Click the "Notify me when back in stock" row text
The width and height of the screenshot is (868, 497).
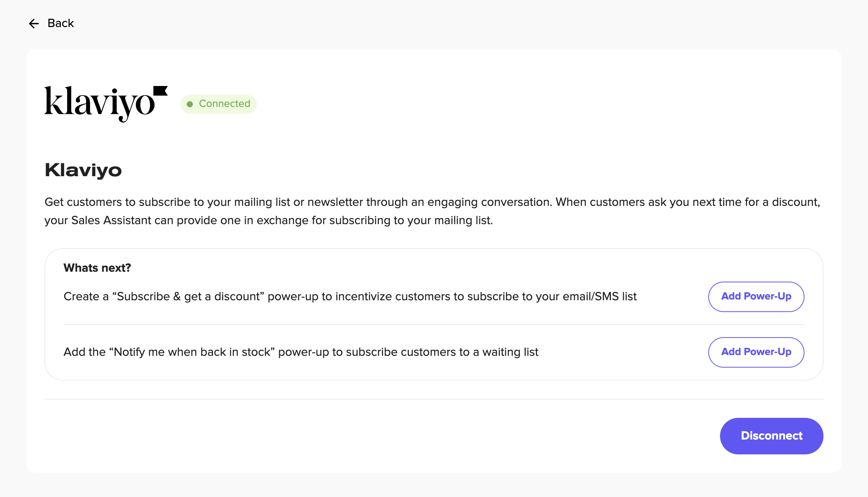tap(301, 352)
